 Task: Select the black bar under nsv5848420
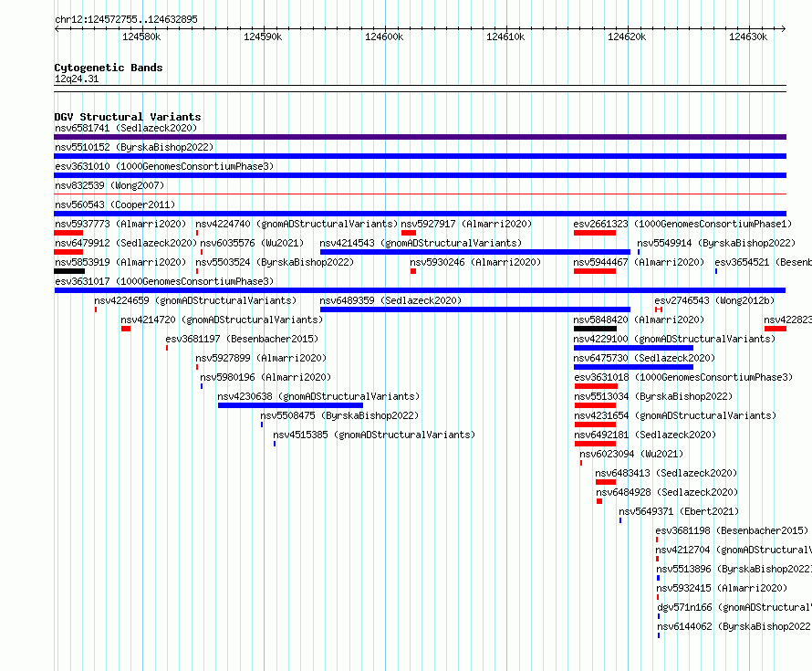tap(595, 329)
